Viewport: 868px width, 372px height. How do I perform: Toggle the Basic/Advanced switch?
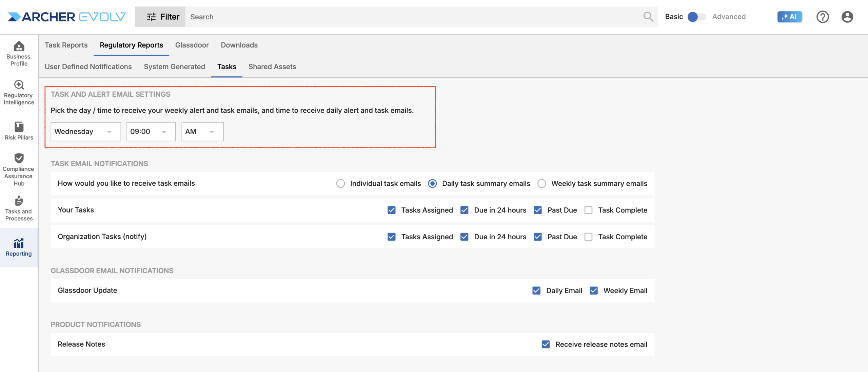point(696,17)
